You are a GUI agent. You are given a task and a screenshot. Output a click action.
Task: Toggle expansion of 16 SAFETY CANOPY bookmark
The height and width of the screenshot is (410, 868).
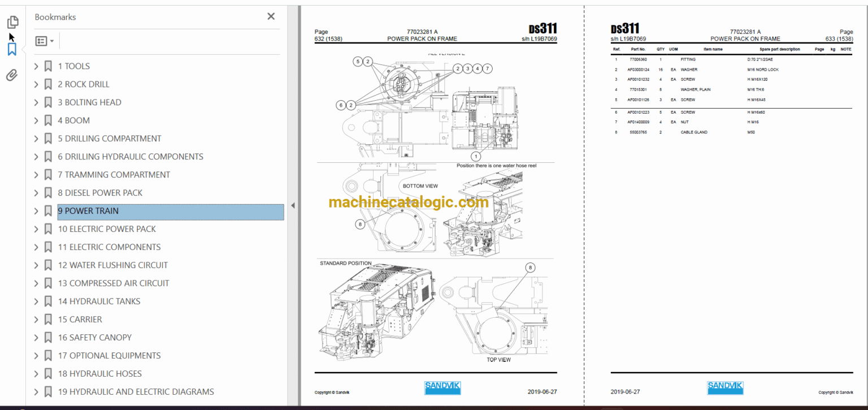click(36, 337)
